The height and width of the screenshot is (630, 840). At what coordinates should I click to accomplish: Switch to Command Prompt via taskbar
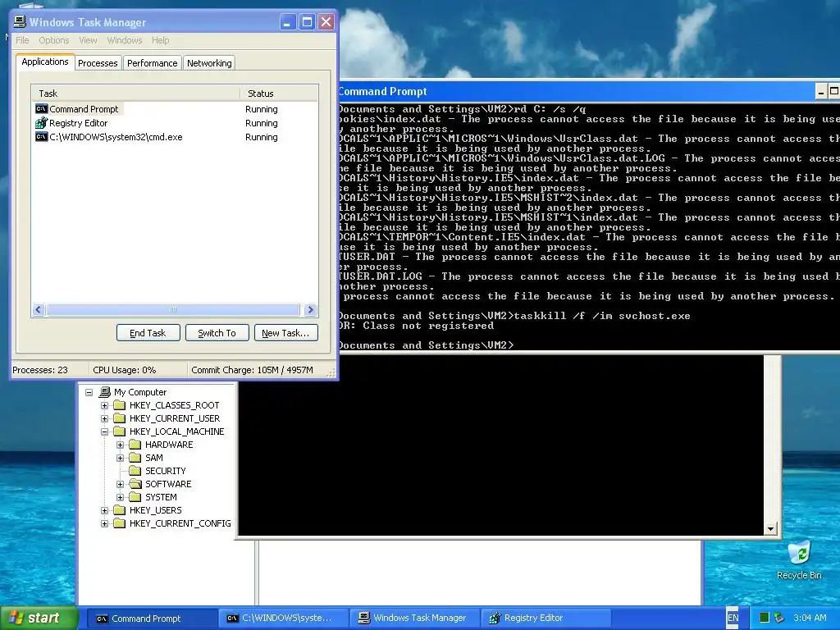pyautogui.click(x=151, y=619)
